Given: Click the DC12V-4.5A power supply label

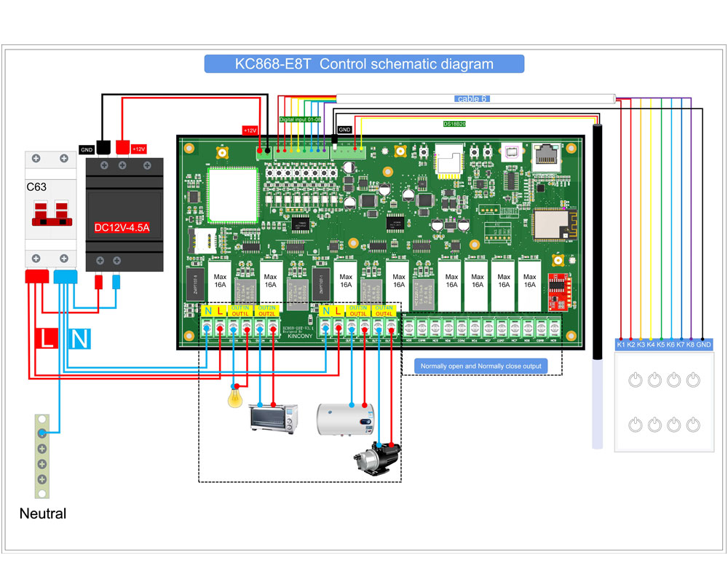Looking at the screenshot, I should point(122,227).
